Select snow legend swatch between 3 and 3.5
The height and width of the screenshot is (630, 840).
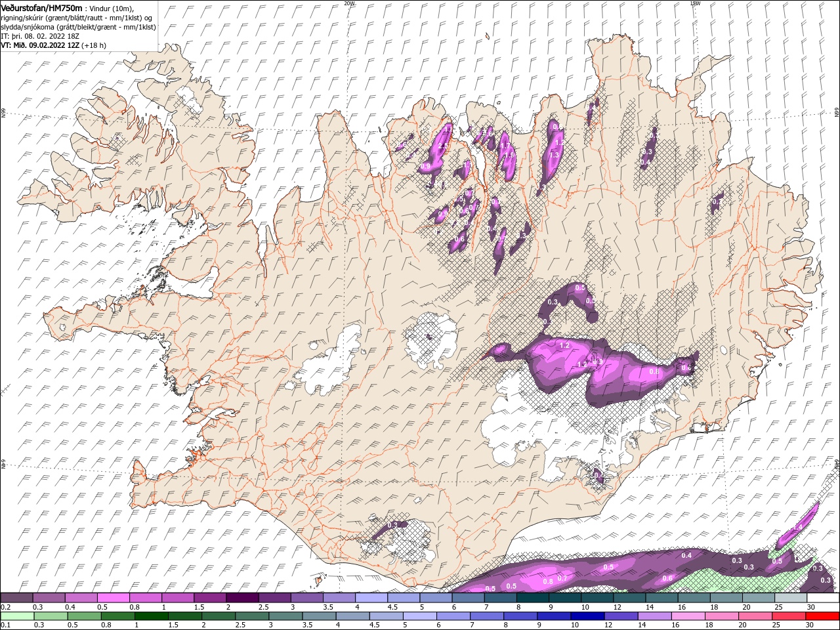(x=308, y=598)
